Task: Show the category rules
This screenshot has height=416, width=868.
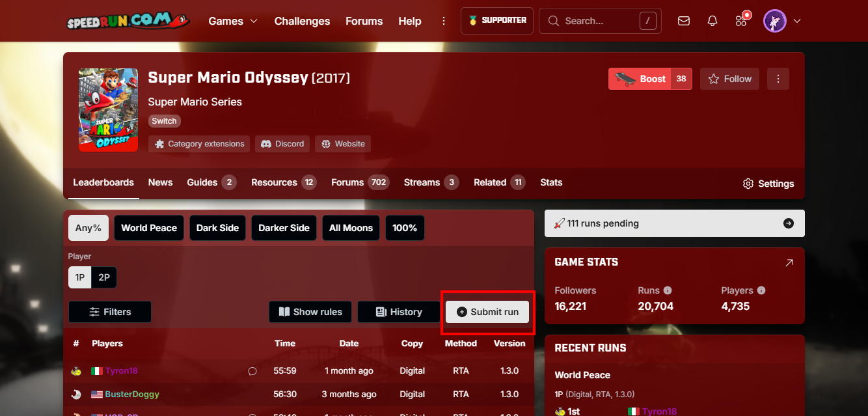Action: coord(310,312)
